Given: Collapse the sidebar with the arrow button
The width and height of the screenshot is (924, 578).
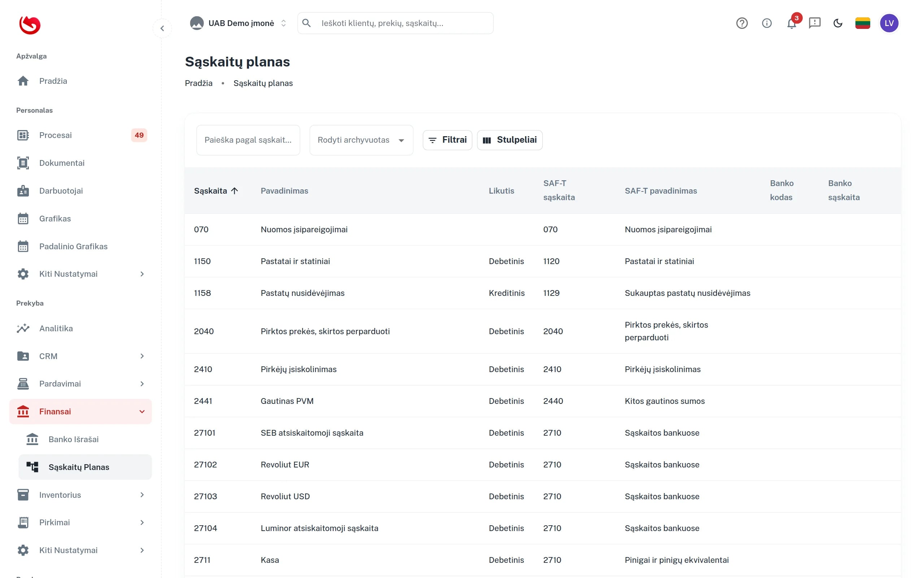Looking at the screenshot, I should pyautogui.click(x=162, y=28).
